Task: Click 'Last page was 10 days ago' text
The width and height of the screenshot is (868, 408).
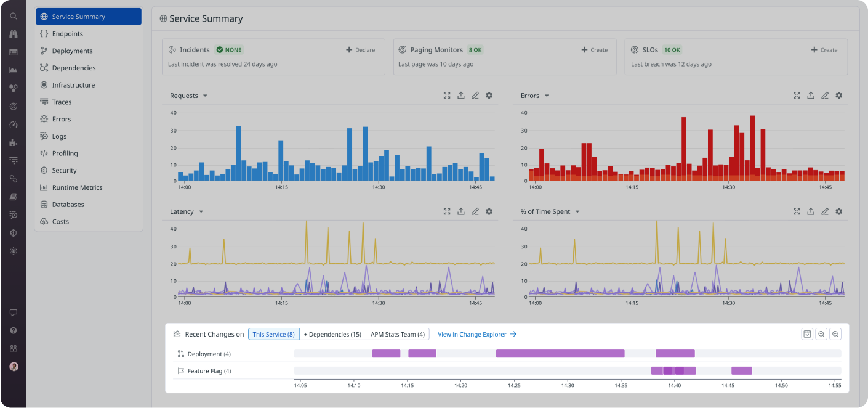Action: [436, 64]
